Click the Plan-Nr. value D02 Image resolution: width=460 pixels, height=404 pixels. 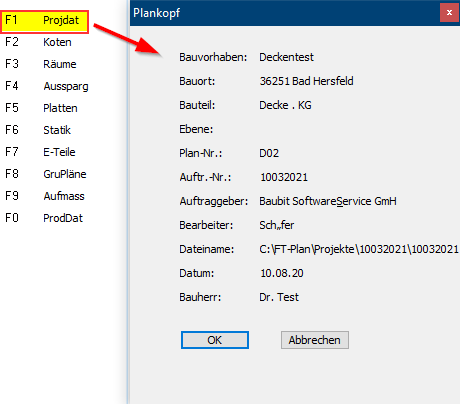point(269,153)
